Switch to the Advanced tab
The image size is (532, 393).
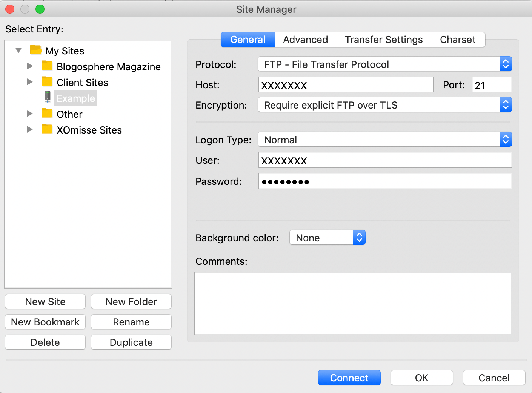pyautogui.click(x=306, y=40)
